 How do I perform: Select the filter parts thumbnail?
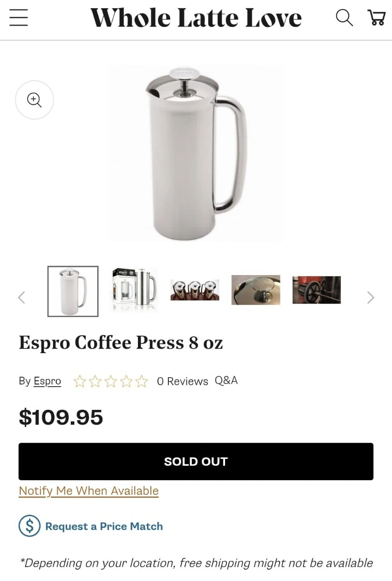pos(317,290)
